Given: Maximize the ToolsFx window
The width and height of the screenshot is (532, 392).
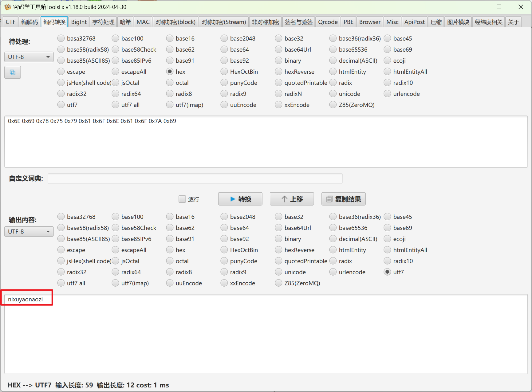Looking at the screenshot, I should click(499, 7).
